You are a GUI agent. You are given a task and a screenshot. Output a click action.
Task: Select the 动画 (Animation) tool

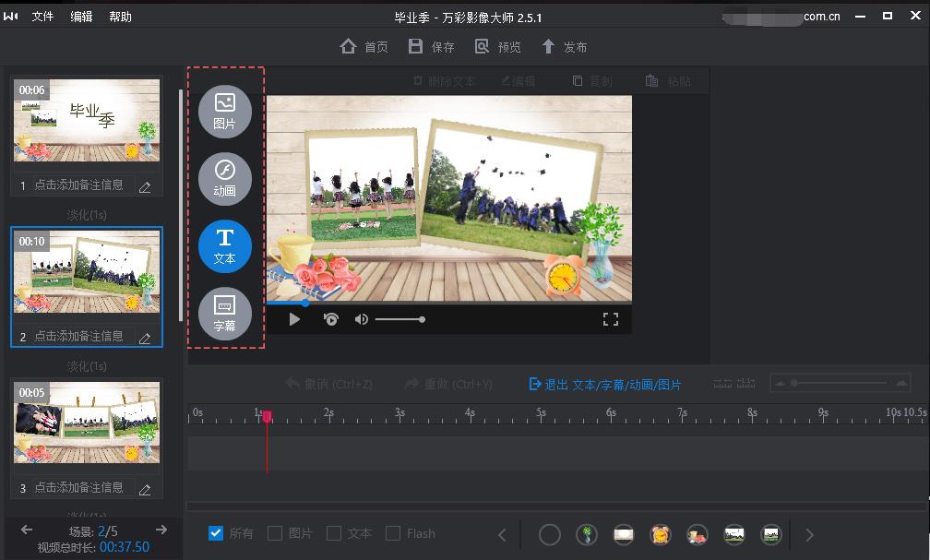coord(225,179)
